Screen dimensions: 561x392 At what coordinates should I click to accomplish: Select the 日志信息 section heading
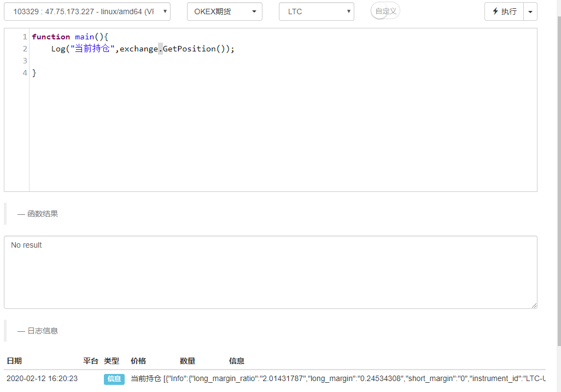point(42,331)
